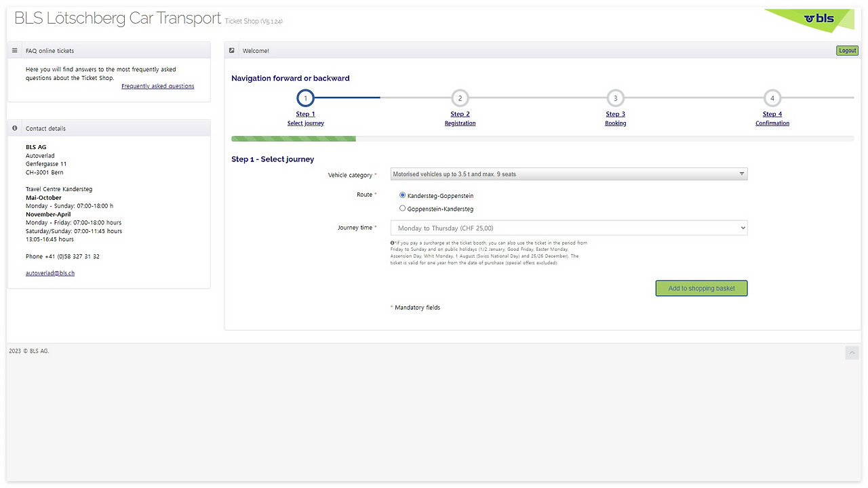
Task: Click the Contact details info icon
Action: (x=15, y=128)
